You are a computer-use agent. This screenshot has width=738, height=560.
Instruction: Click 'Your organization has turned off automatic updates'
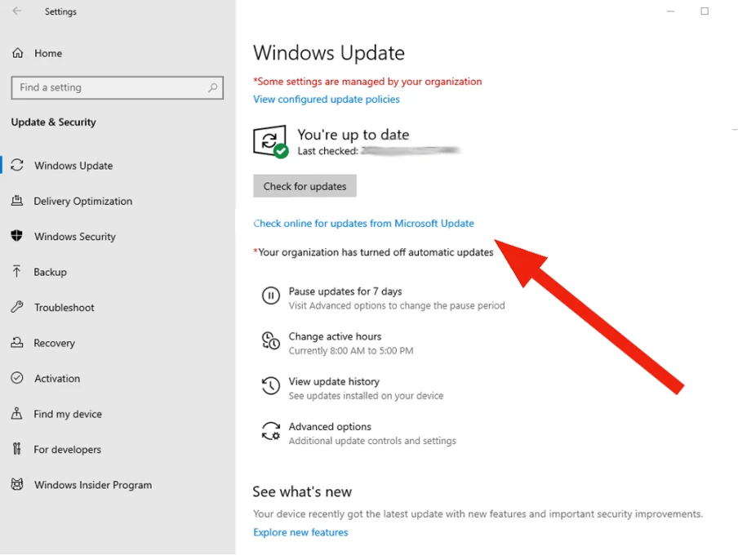click(376, 252)
